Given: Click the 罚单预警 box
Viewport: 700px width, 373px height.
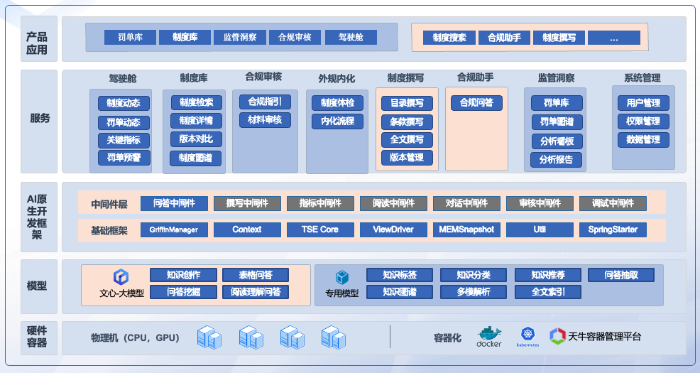Looking at the screenshot, I should coord(124,157).
